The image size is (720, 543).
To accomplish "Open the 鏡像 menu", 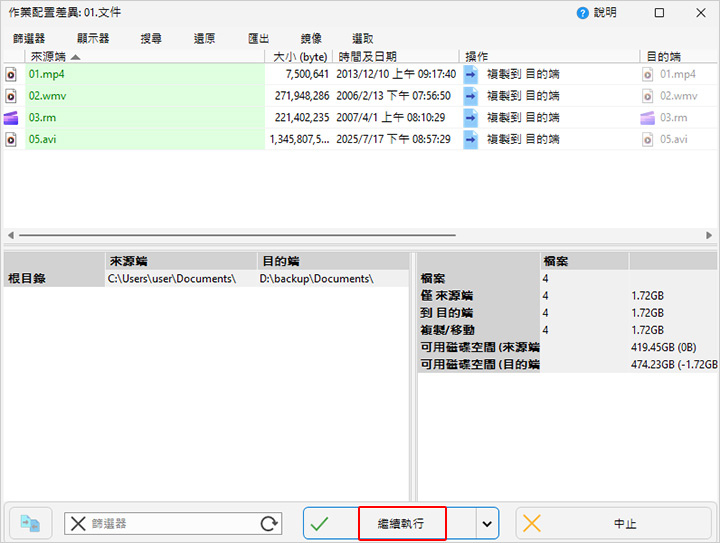I will pyautogui.click(x=311, y=39).
